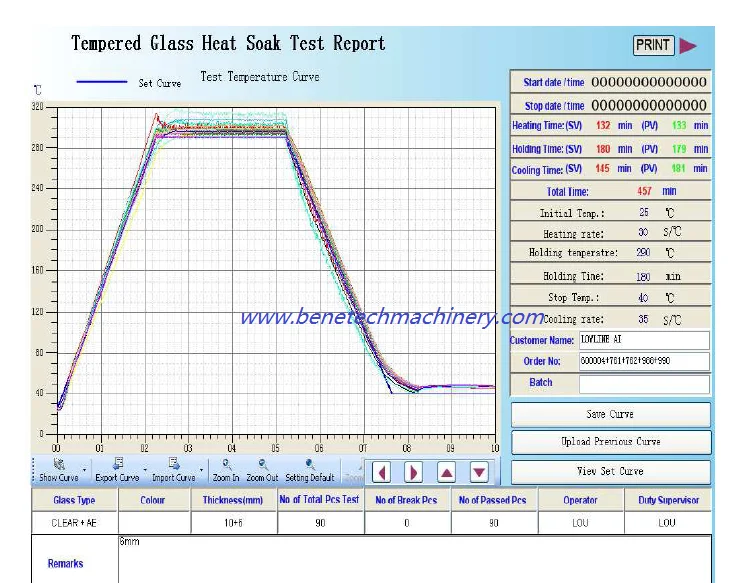Pan chart down with down arrow button
This screenshot has width=749, height=583.
click(479, 473)
